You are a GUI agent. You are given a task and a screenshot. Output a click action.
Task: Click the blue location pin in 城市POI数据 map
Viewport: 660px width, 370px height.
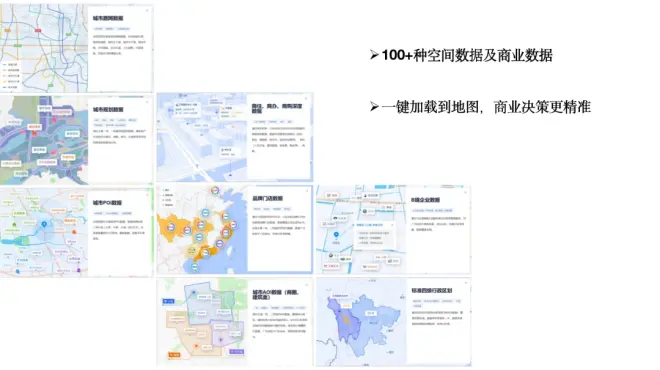[x=44, y=225]
